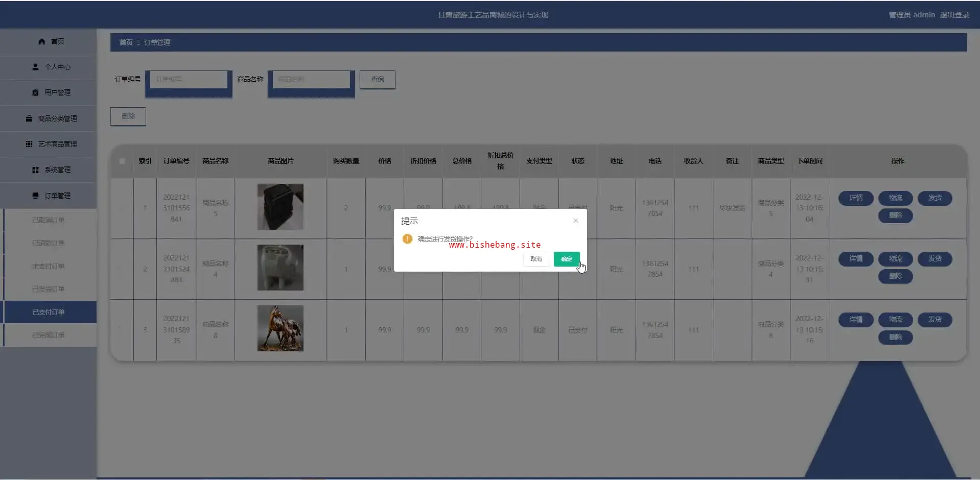Screen dimensions: 980x480
Task: Close the 提示 dialog with the X
Action: [x=576, y=221]
